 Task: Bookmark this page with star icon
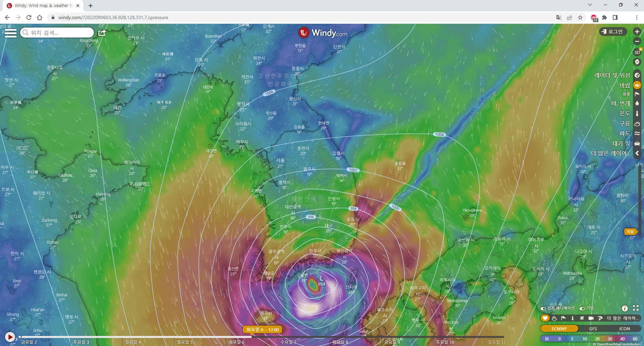coord(580,17)
